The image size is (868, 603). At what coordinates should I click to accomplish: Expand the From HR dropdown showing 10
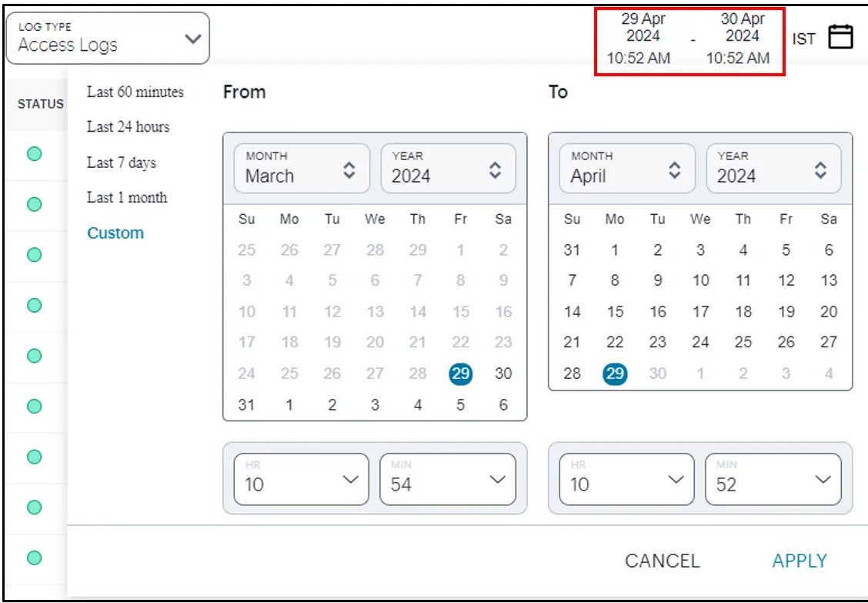[x=301, y=480]
